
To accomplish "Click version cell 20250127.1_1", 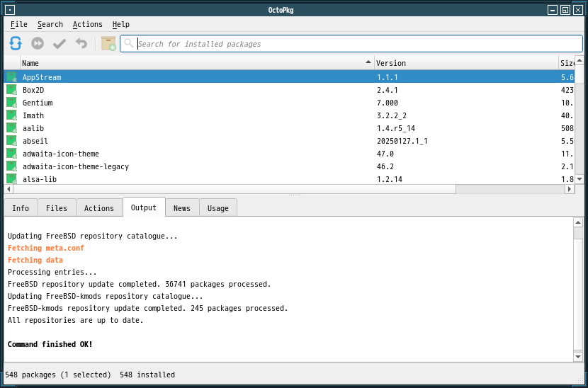I will tap(402, 141).
